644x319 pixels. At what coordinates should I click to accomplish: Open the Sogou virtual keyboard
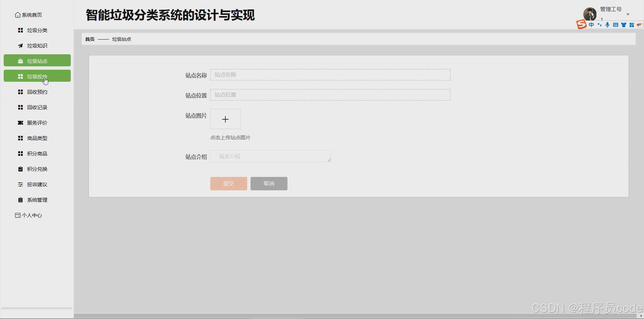point(616,24)
